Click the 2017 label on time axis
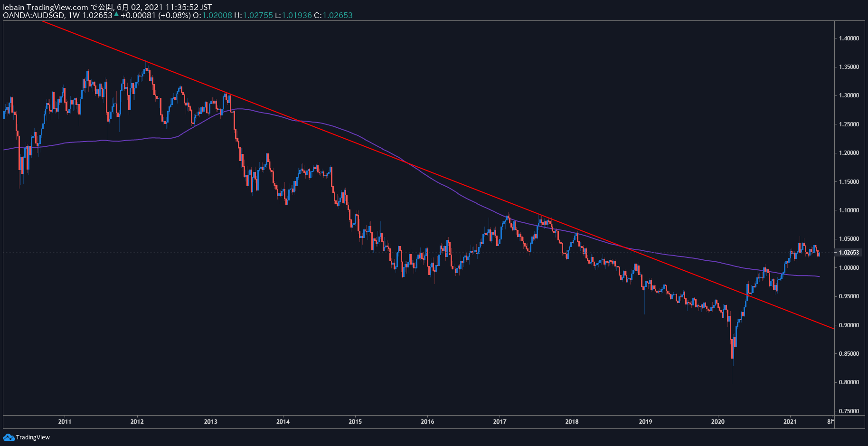 [500, 421]
